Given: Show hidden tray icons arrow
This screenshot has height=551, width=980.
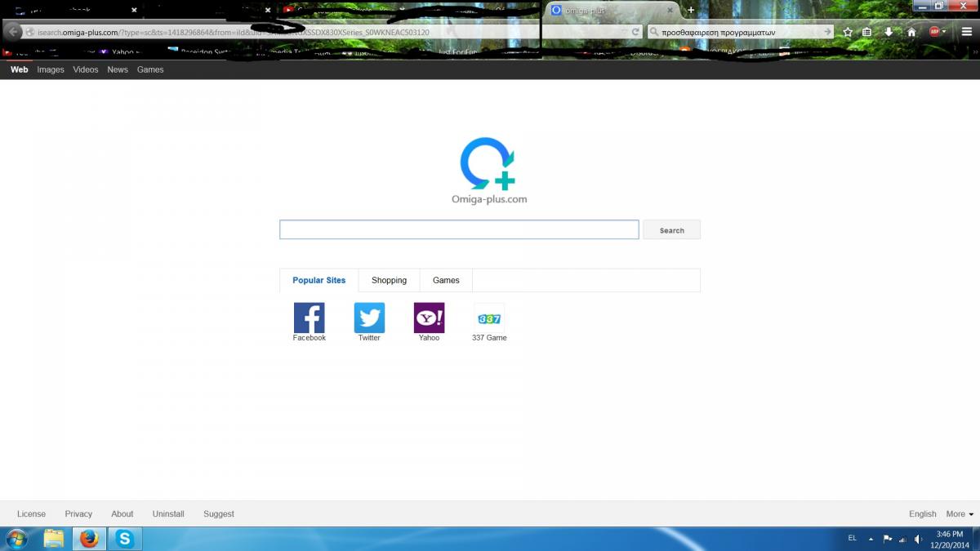Looking at the screenshot, I should click(x=871, y=539).
